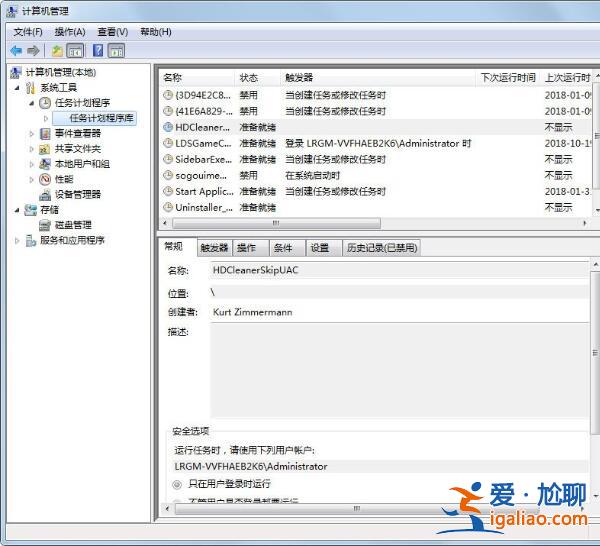Select 只在用户登录时运行 radio button
This screenshot has height=546, width=600.
[x=177, y=484]
